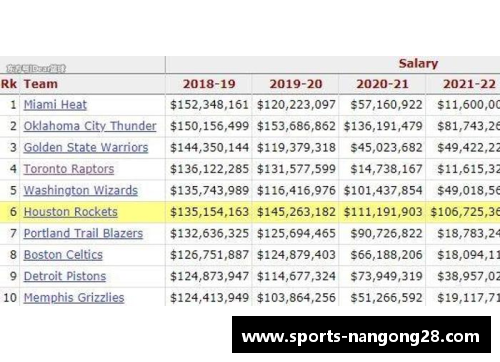Open the Oklahoma City Thunder link

(x=90, y=126)
